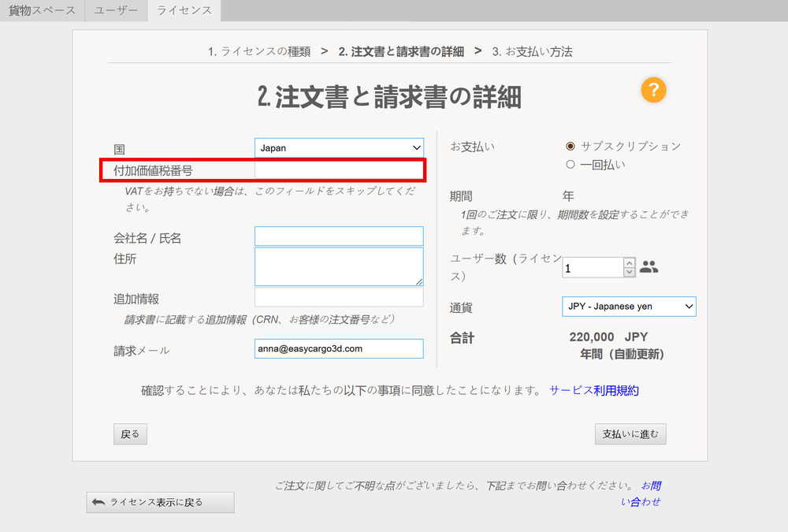
Task: Select the 一回払い payment option
Action: [x=571, y=165]
